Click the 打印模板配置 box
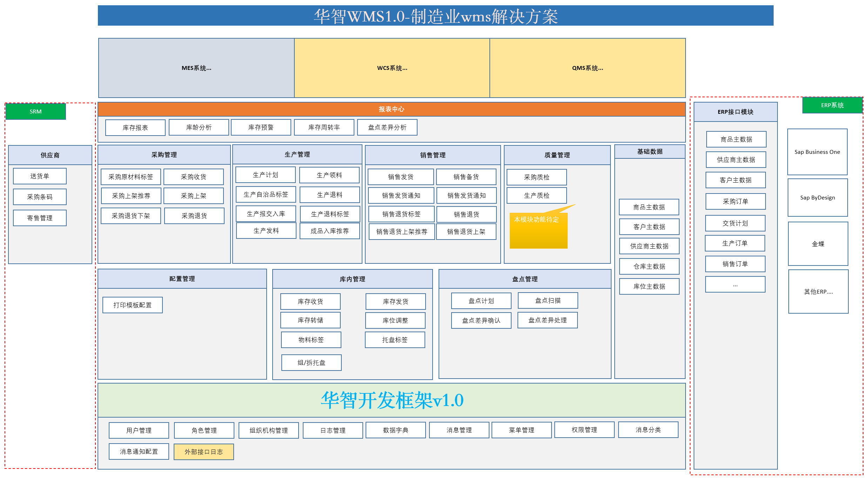Image resolution: width=868 pixels, height=478 pixels. coord(132,305)
